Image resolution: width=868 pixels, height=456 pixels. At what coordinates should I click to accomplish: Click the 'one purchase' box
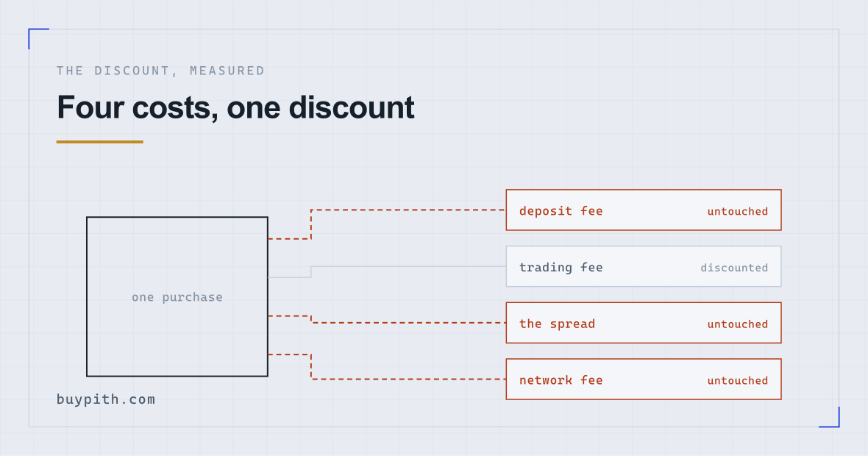177,296
